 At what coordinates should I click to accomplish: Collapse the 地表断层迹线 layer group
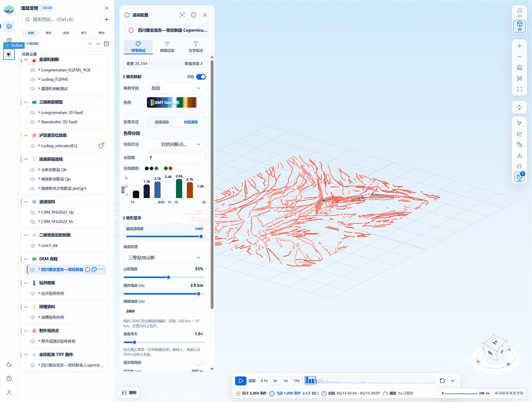point(26,159)
